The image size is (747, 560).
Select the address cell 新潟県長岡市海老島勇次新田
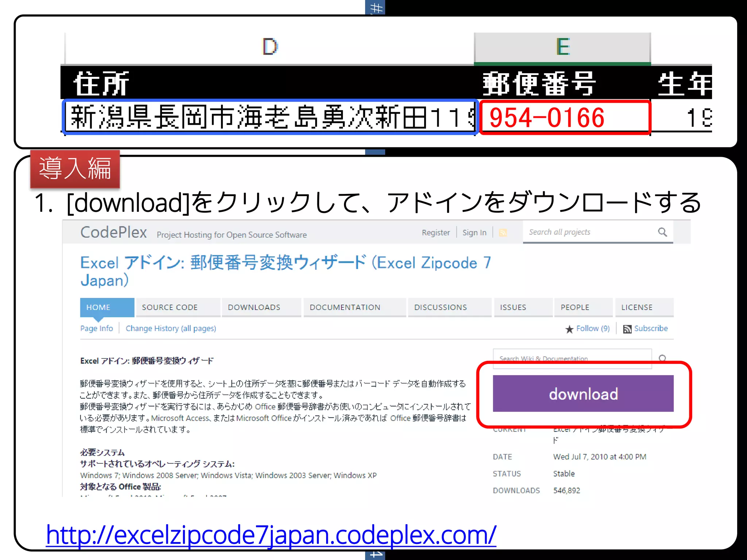[270, 117]
